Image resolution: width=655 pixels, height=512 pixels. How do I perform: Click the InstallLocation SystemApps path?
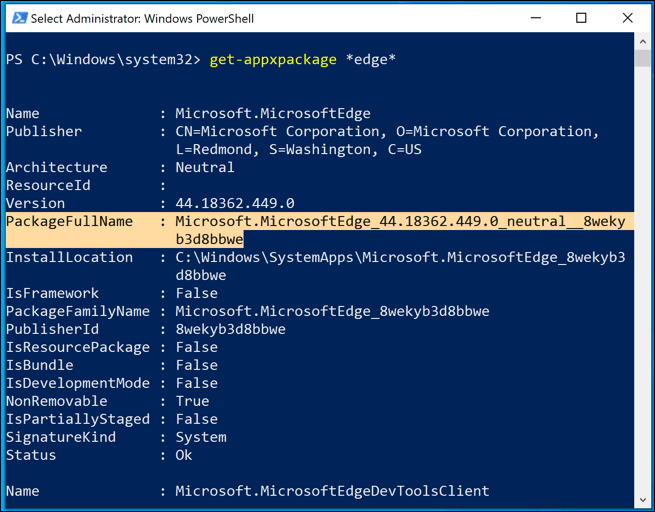pos(400,258)
